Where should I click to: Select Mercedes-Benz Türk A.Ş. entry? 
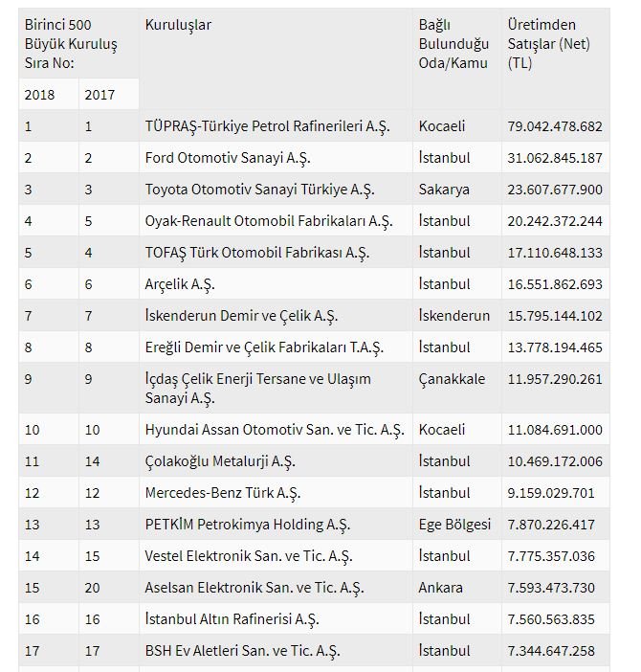pos(223,493)
